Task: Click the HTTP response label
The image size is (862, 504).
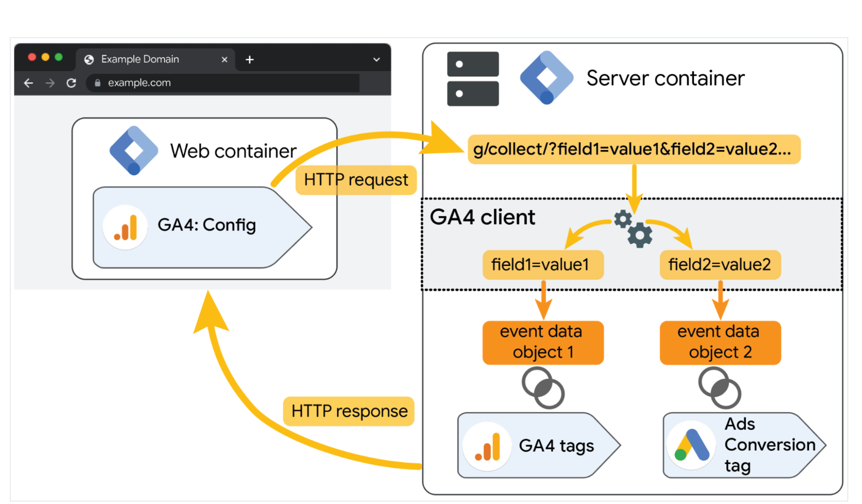Action: click(349, 411)
